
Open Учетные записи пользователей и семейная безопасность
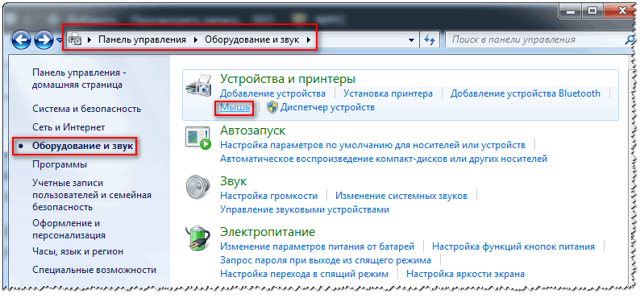point(92,195)
